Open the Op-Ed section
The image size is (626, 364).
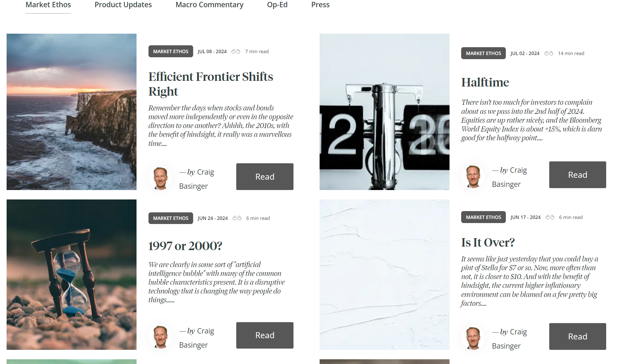click(x=277, y=4)
